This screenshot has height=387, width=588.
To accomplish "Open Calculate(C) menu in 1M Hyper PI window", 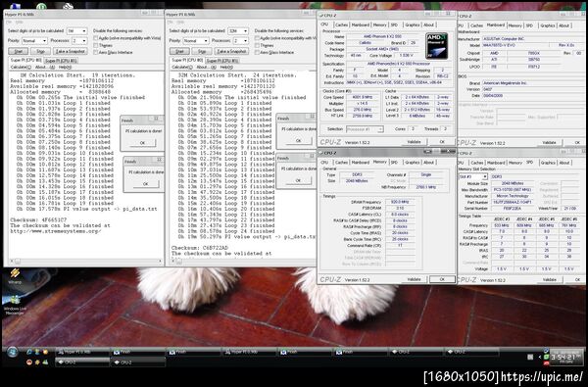I will pyautogui.click(x=21, y=68).
